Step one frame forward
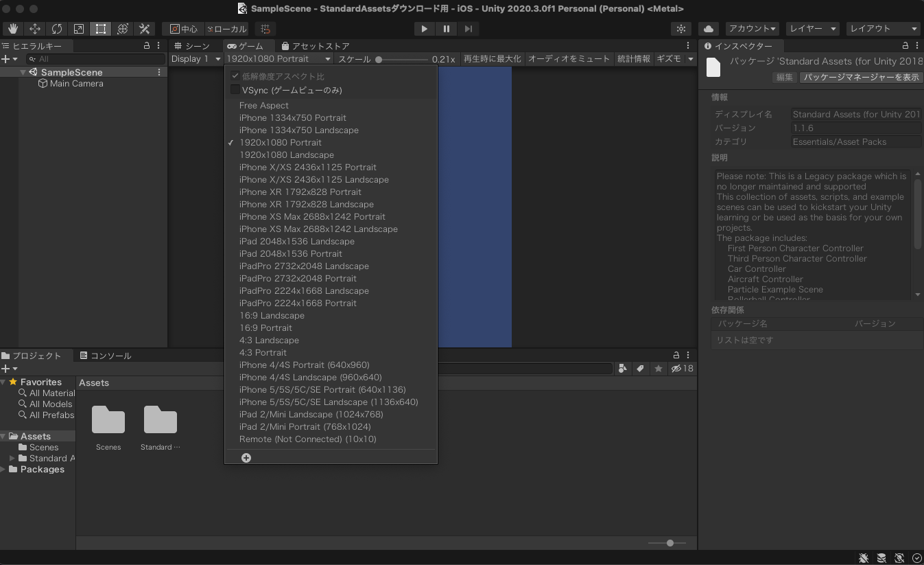This screenshot has width=924, height=565. (x=469, y=29)
